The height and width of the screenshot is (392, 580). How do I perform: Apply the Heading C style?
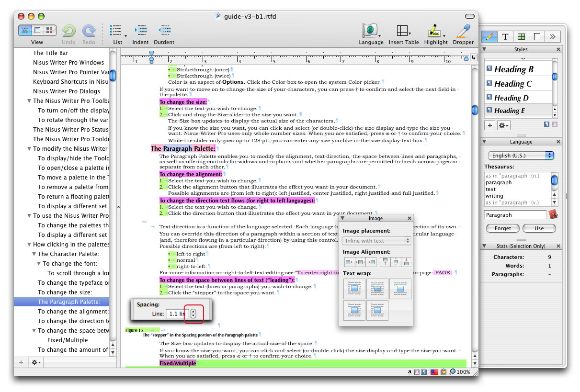coord(519,84)
